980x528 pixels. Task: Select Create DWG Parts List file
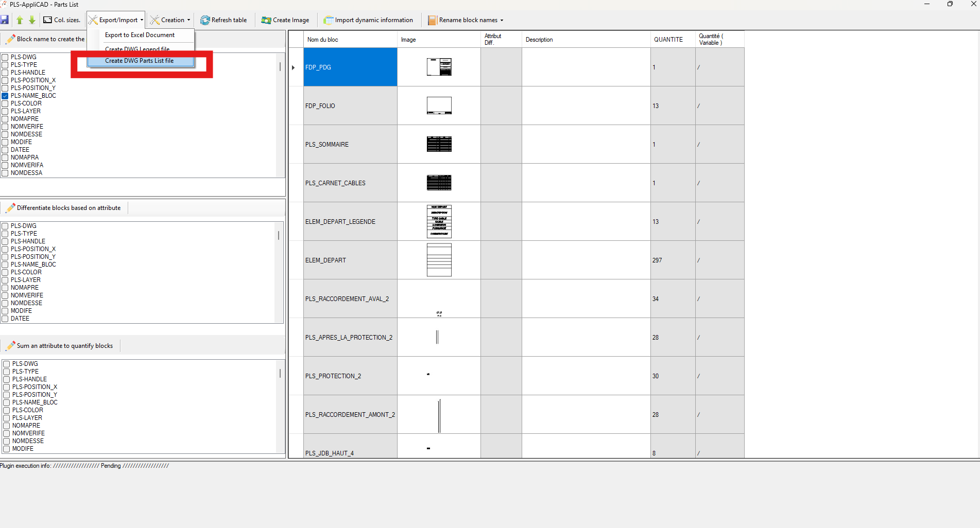[139, 61]
